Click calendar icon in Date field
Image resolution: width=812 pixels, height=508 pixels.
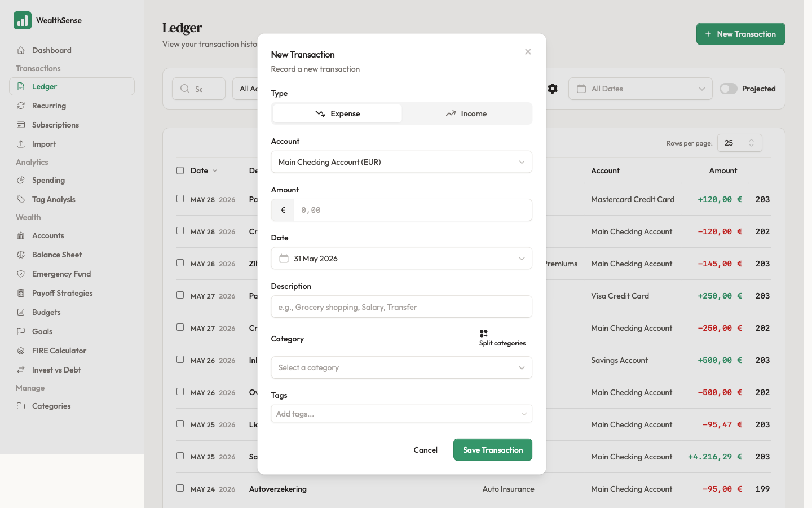coord(284,259)
